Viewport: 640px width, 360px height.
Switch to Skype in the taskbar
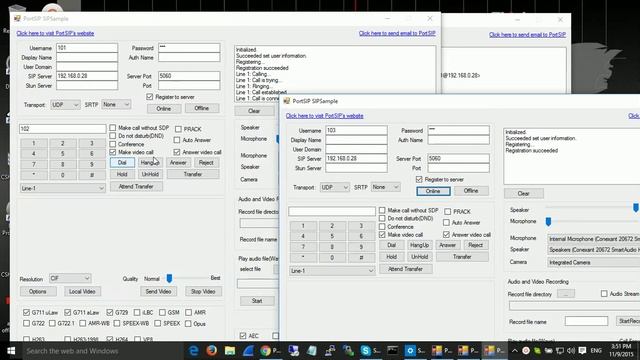coord(370,351)
